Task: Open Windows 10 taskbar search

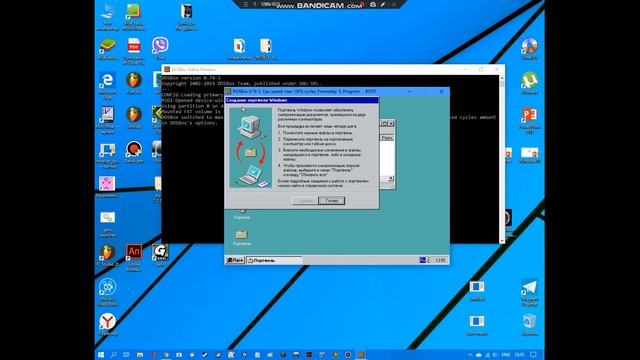Action: [x=113, y=355]
